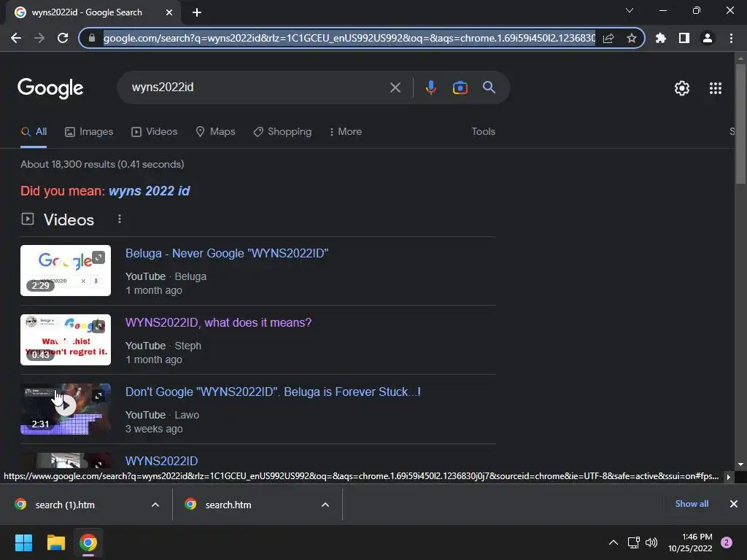The image size is (747, 560).
Task: Select the All results tab
Action: click(x=34, y=132)
